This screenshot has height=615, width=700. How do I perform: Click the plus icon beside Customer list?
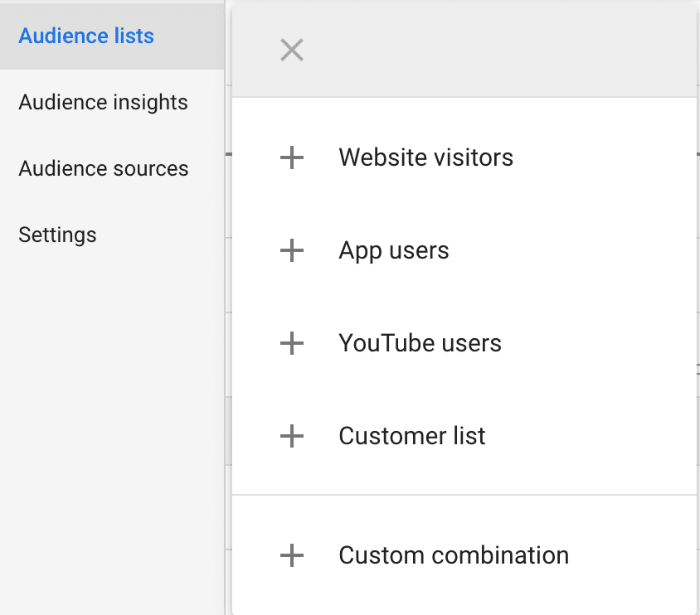[x=291, y=436]
